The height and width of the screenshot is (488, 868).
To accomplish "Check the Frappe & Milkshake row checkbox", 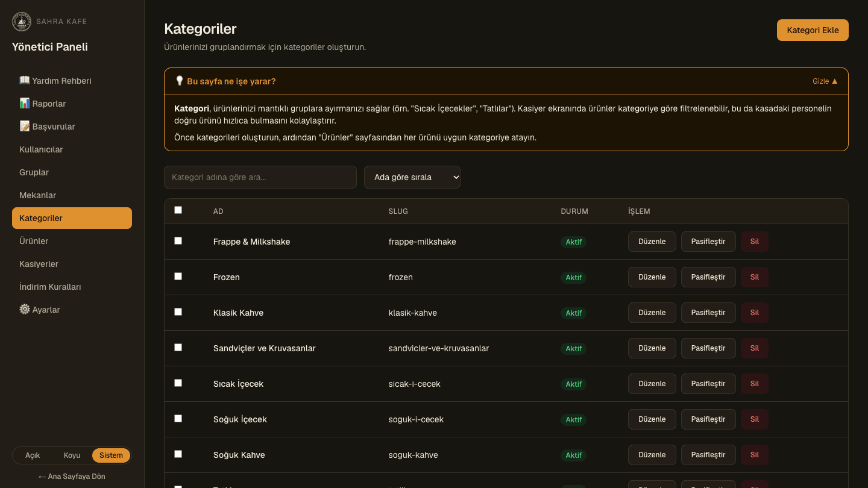I will point(178,240).
